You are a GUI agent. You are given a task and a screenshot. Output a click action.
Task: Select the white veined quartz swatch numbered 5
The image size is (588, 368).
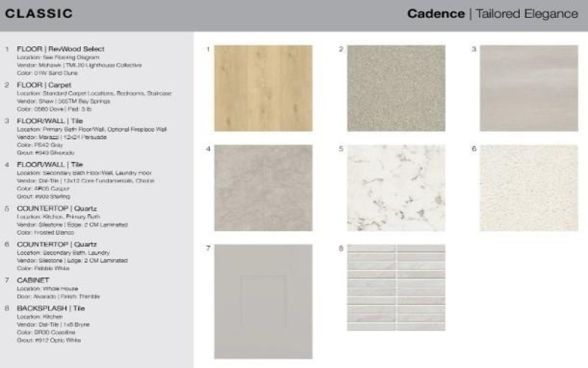coord(396,187)
